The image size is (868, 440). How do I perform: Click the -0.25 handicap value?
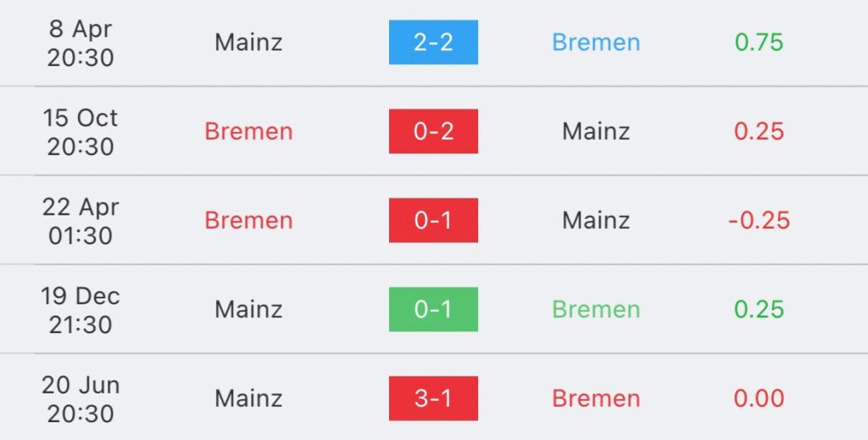point(759,220)
